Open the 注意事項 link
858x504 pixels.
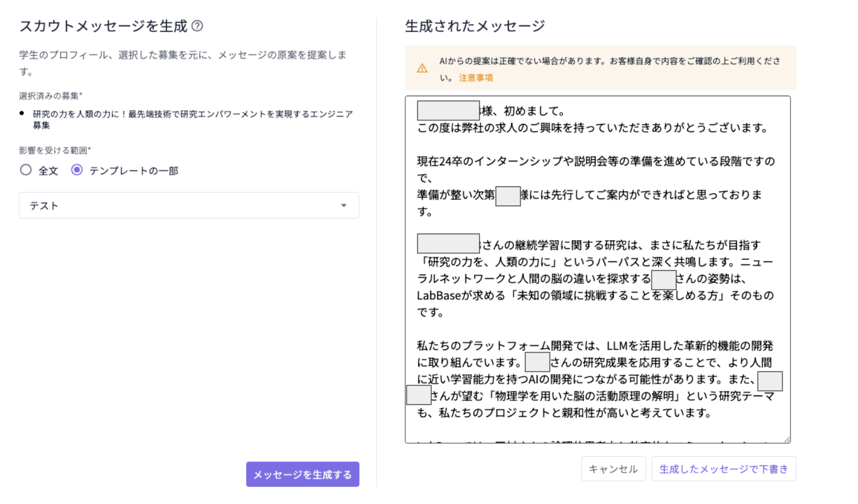tap(476, 78)
